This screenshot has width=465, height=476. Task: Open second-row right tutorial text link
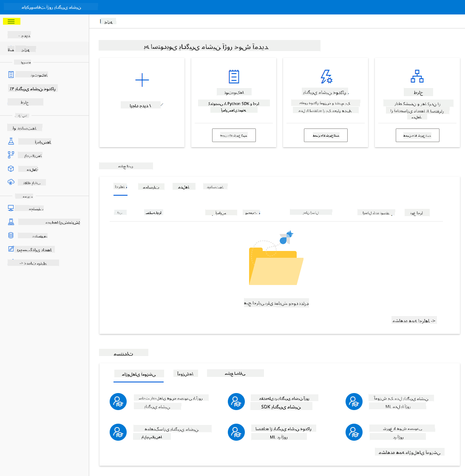click(x=402, y=433)
